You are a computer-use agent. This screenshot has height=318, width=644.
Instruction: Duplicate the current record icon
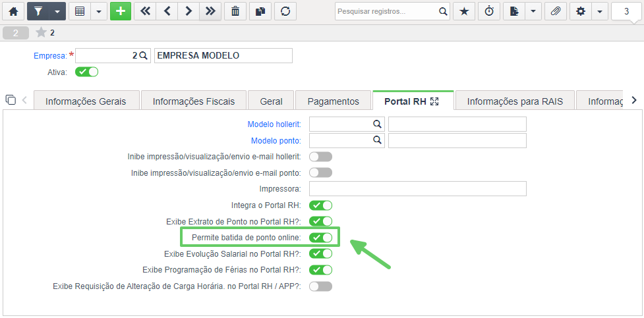tap(260, 11)
